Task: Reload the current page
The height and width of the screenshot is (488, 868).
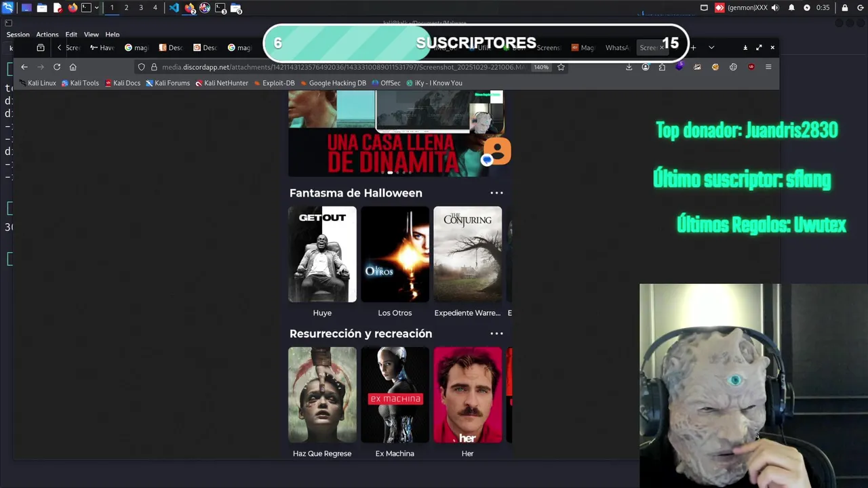Action: pyautogui.click(x=57, y=67)
